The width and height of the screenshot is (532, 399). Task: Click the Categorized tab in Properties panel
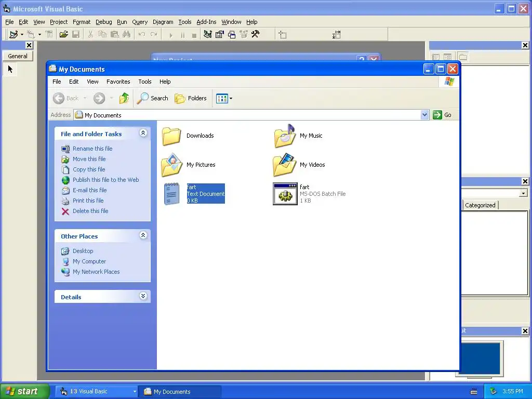point(480,205)
